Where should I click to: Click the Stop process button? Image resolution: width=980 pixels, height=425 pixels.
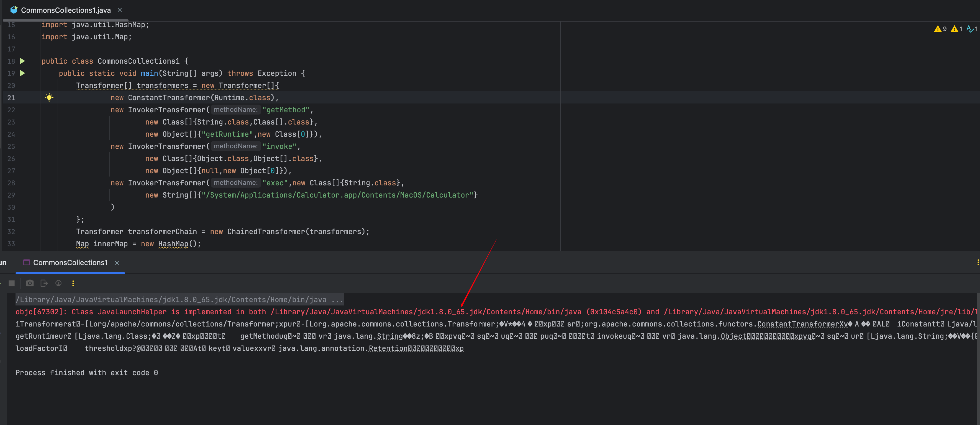[x=12, y=283]
